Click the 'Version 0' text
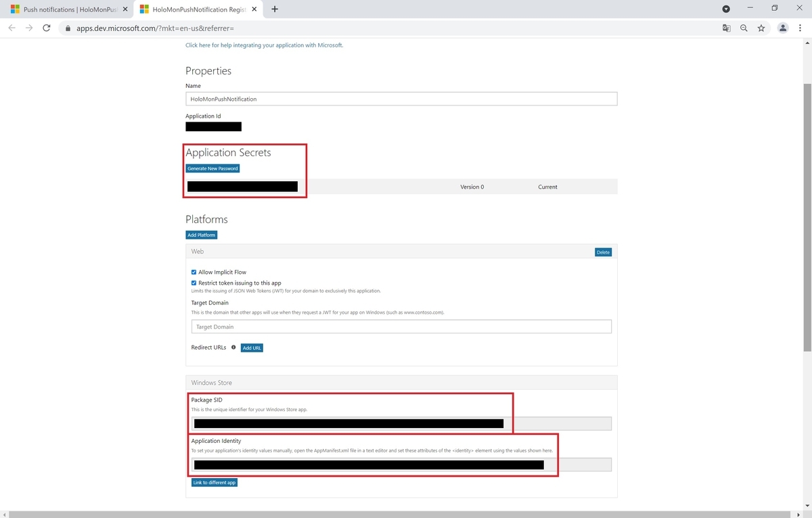This screenshot has height=518, width=812. click(x=472, y=187)
